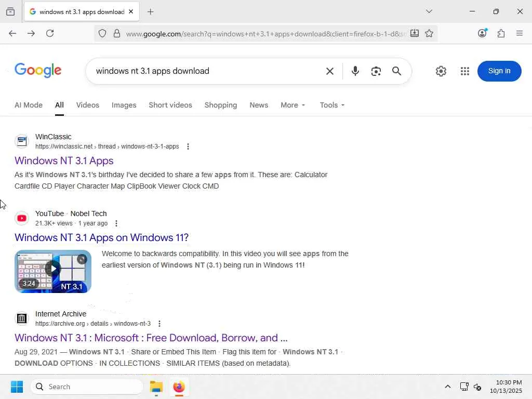Go back to previous page
This screenshot has height=399, width=532.
(x=12, y=33)
